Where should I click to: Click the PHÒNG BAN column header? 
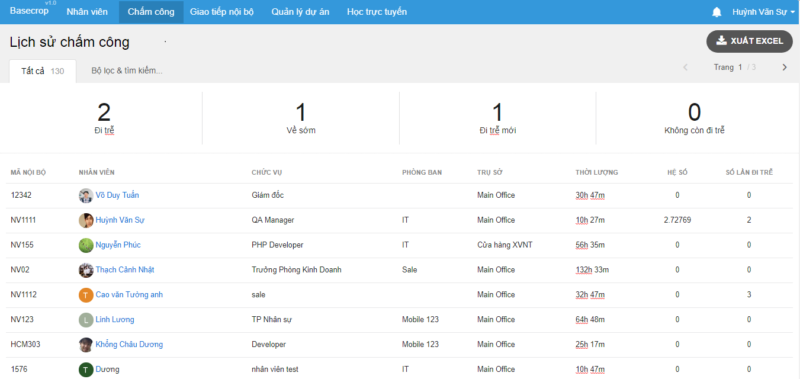pos(422,172)
